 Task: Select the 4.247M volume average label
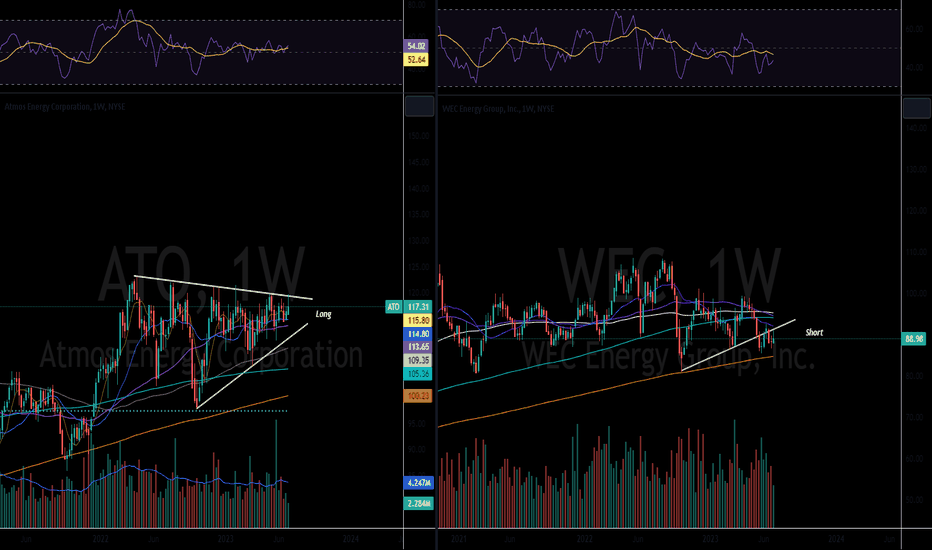(x=418, y=483)
